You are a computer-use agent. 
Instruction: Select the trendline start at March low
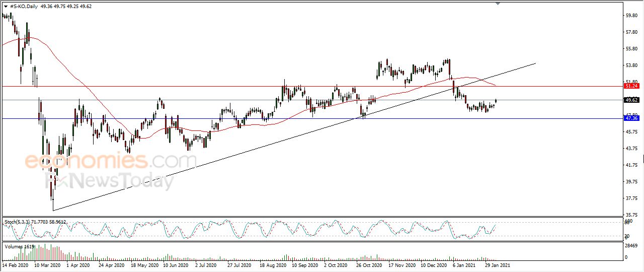coord(53,211)
